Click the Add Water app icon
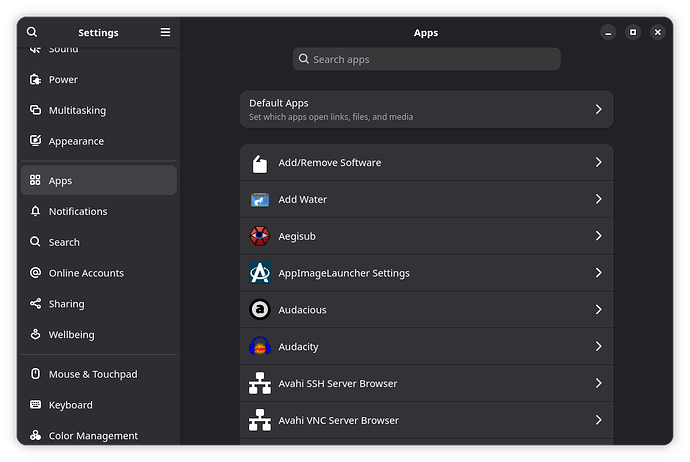690x462 pixels. pos(260,199)
